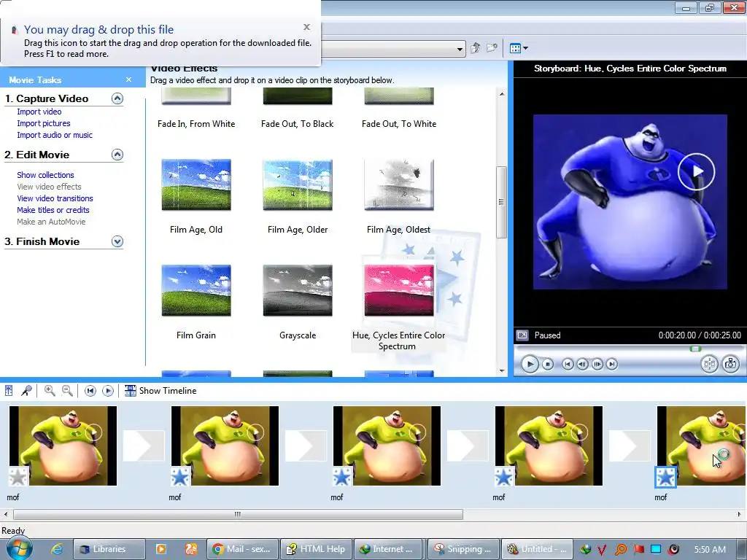This screenshot has width=747, height=560.
Task: Rewind the storyboard to the start
Action: 90,391
